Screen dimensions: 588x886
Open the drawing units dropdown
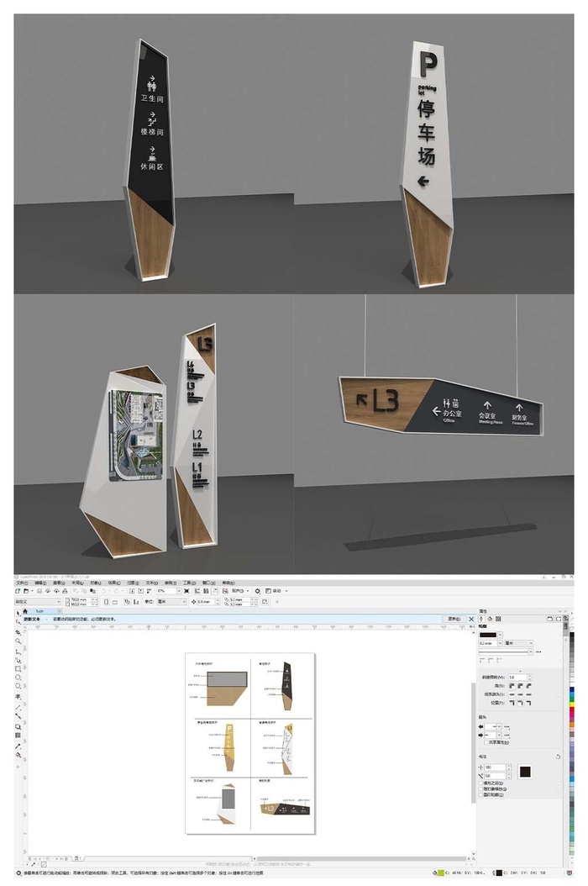(x=184, y=602)
